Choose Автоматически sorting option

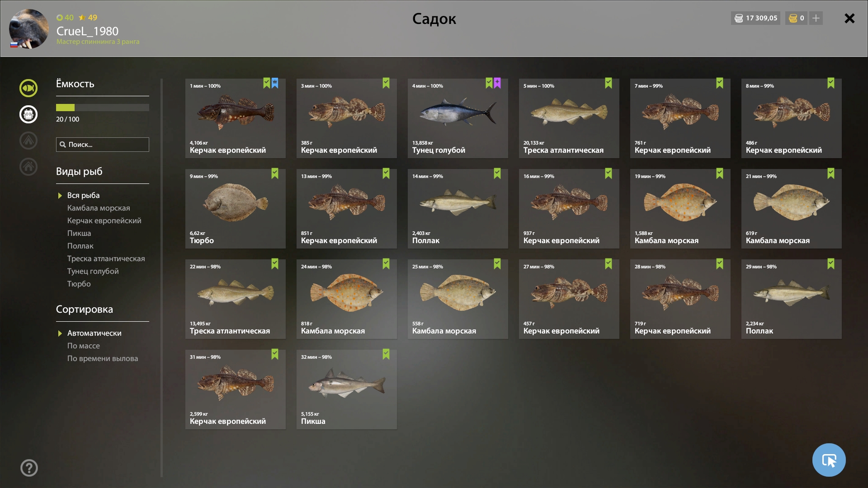click(94, 333)
